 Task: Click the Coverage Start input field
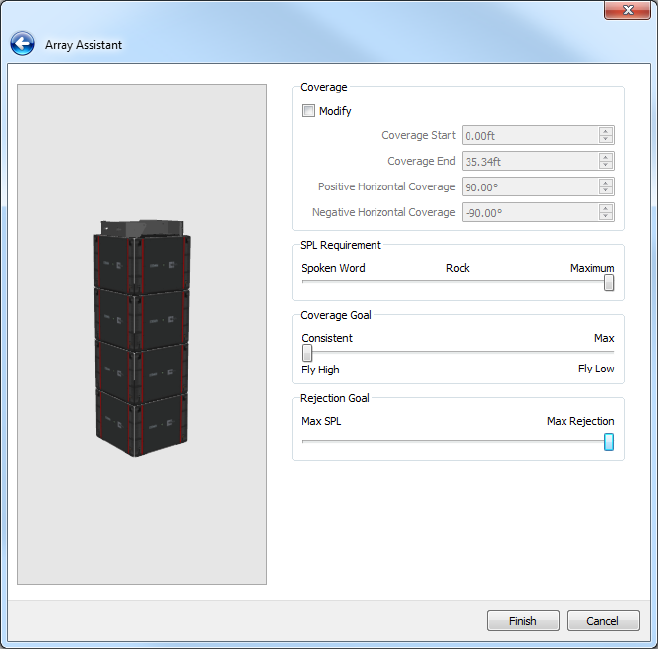529,136
